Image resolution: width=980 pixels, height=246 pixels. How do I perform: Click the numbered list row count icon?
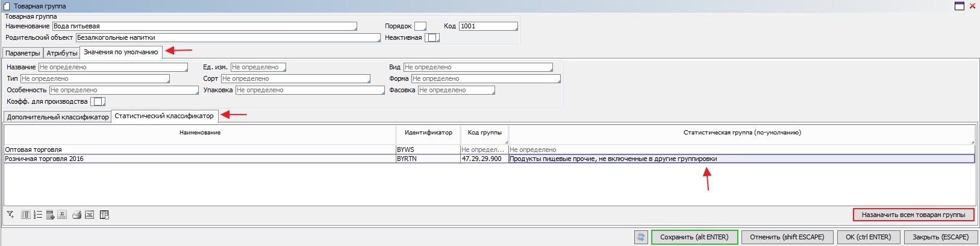[x=38, y=215]
